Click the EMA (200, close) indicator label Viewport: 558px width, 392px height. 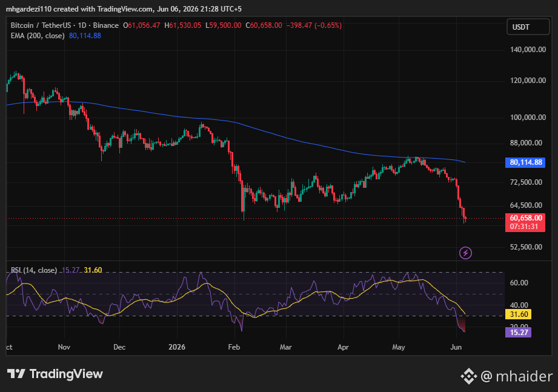pyautogui.click(x=38, y=36)
